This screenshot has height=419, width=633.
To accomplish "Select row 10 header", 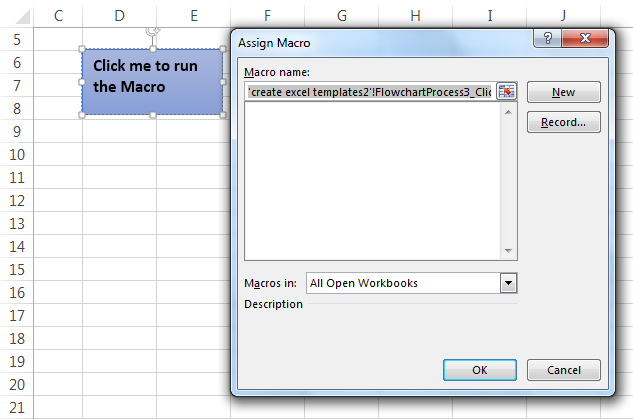I will (17, 155).
